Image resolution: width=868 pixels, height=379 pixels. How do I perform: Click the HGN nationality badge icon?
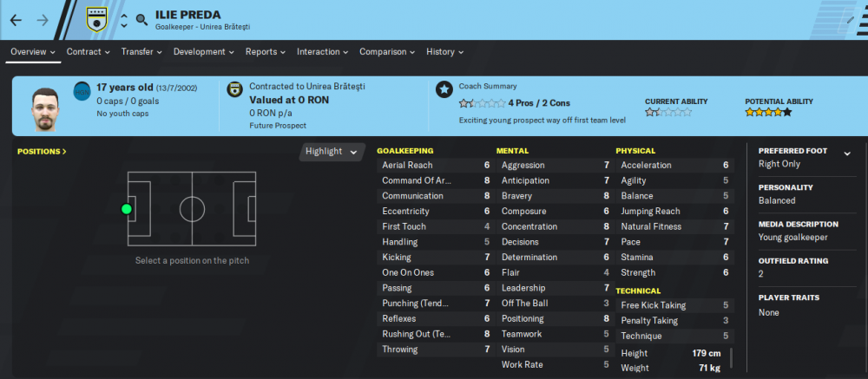[82, 92]
